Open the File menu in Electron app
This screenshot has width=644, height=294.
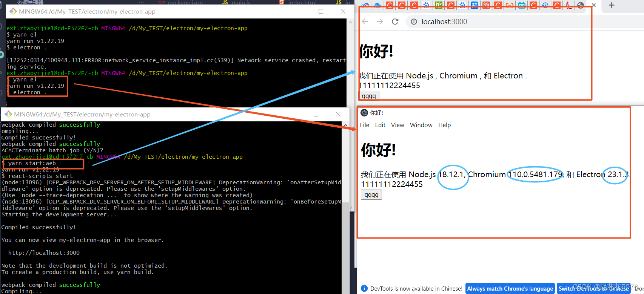(x=365, y=125)
